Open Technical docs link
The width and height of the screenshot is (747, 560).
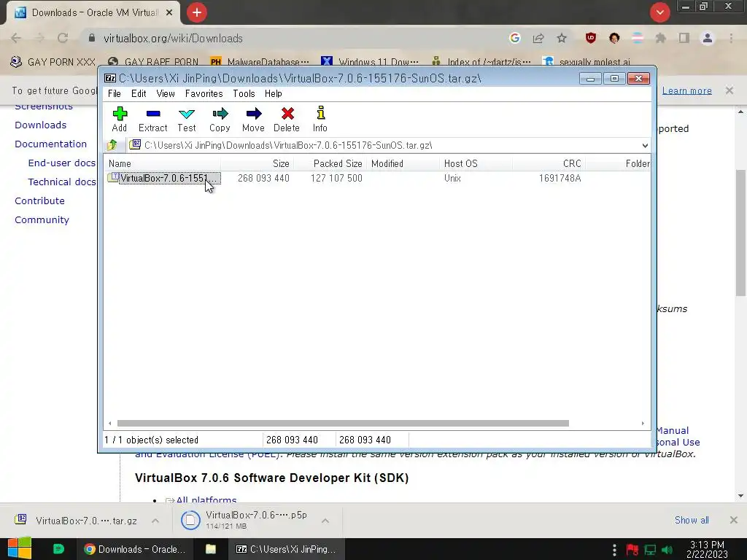(61, 182)
